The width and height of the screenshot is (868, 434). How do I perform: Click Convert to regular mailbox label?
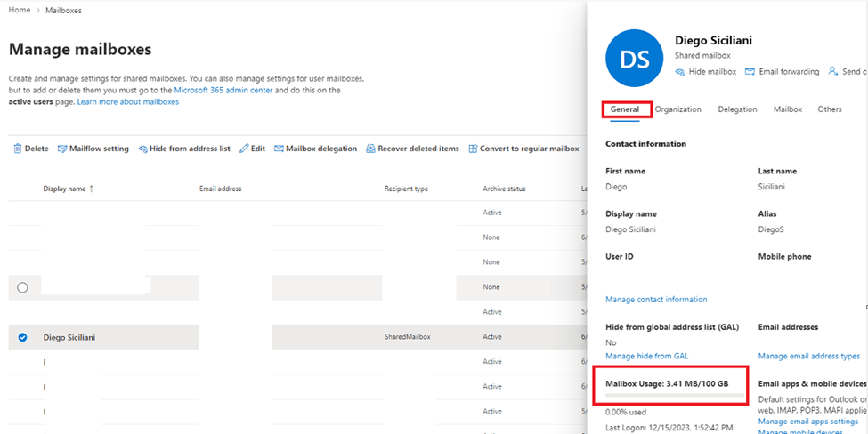coord(529,149)
